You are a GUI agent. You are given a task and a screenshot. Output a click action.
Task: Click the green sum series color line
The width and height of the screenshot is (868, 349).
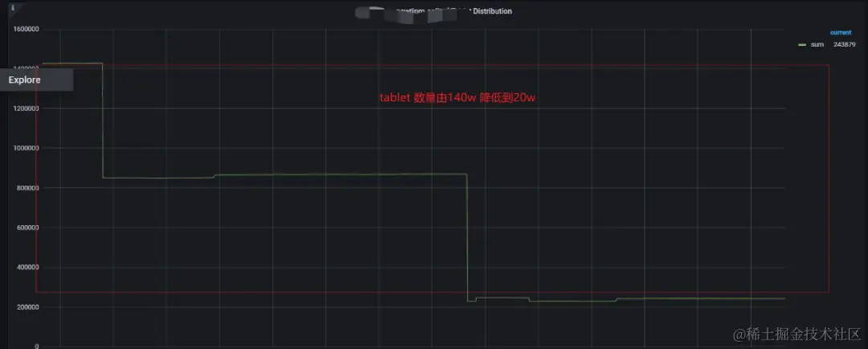pos(802,45)
